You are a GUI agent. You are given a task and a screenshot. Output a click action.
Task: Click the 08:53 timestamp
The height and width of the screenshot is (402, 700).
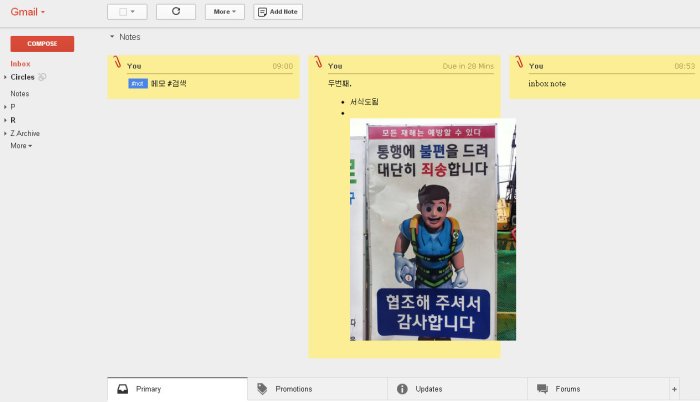pyautogui.click(x=684, y=66)
